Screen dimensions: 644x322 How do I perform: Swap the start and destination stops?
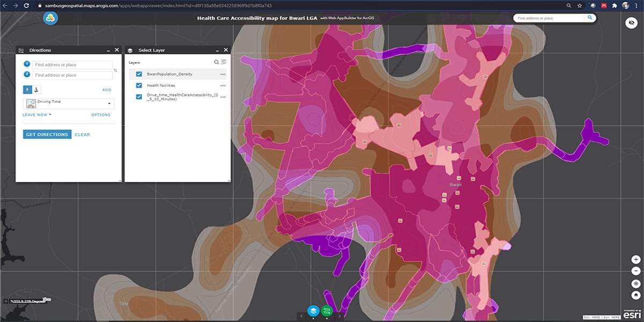116,70
